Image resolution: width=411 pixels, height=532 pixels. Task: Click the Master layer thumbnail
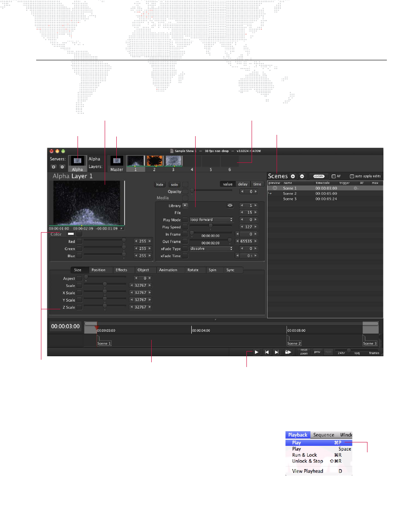(116, 161)
